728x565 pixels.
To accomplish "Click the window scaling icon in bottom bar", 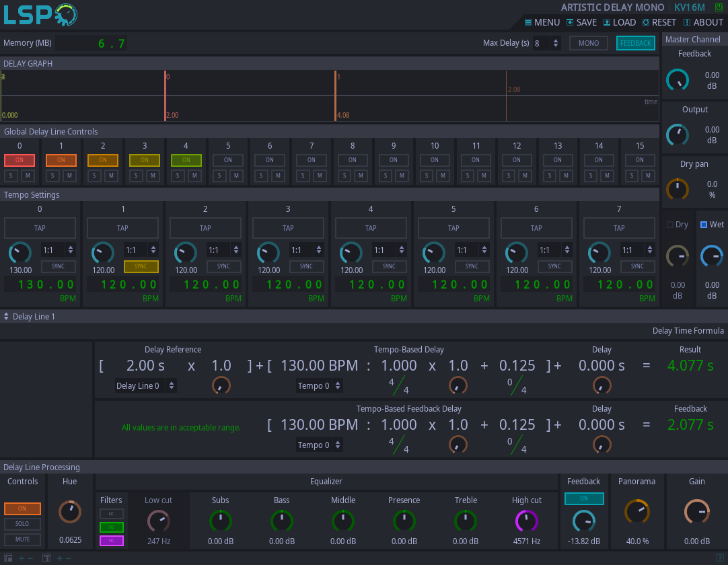I will pos(8,558).
